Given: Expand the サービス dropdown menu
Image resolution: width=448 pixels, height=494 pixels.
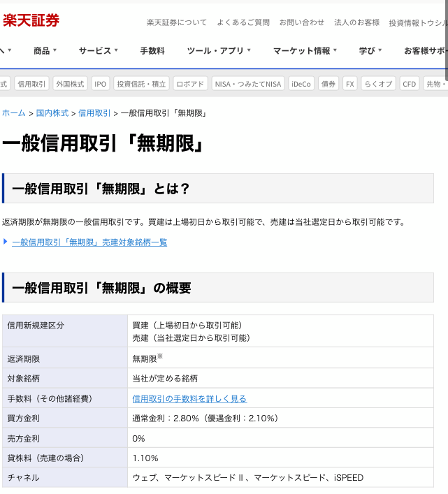Looking at the screenshot, I should [99, 50].
